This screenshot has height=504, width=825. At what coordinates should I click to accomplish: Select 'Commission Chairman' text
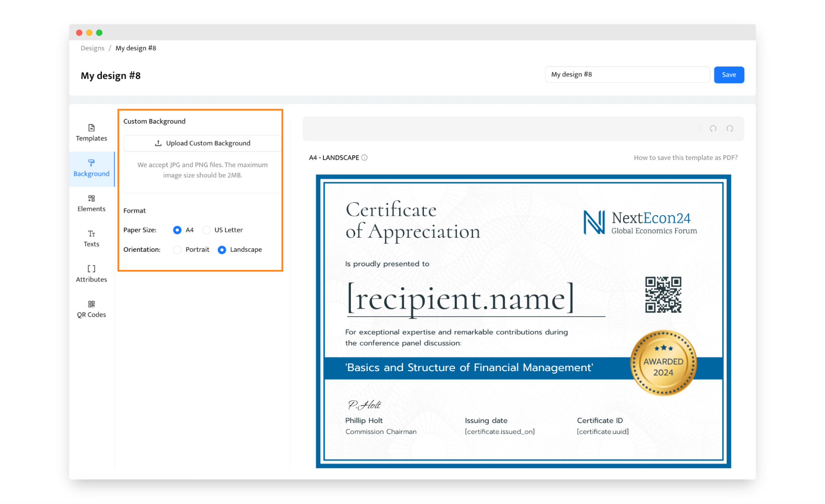click(381, 431)
